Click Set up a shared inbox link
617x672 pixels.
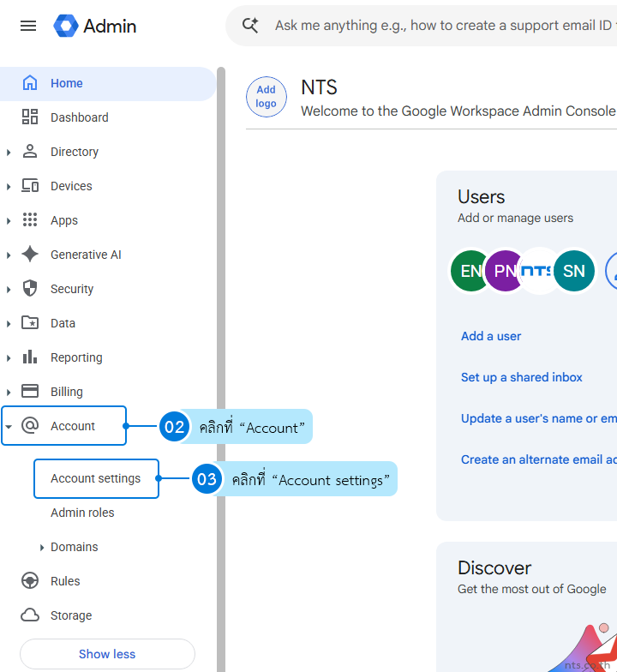[521, 377]
